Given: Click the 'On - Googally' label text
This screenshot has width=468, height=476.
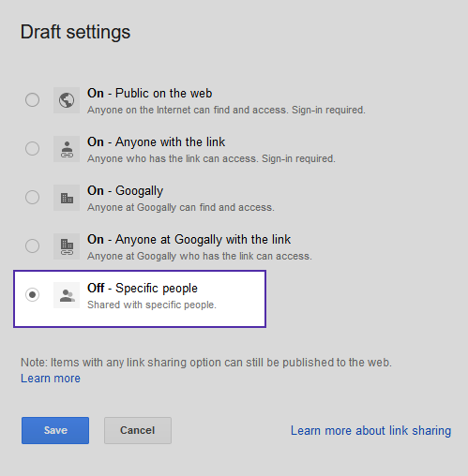Looking at the screenshot, I should [x=125, y=191].
